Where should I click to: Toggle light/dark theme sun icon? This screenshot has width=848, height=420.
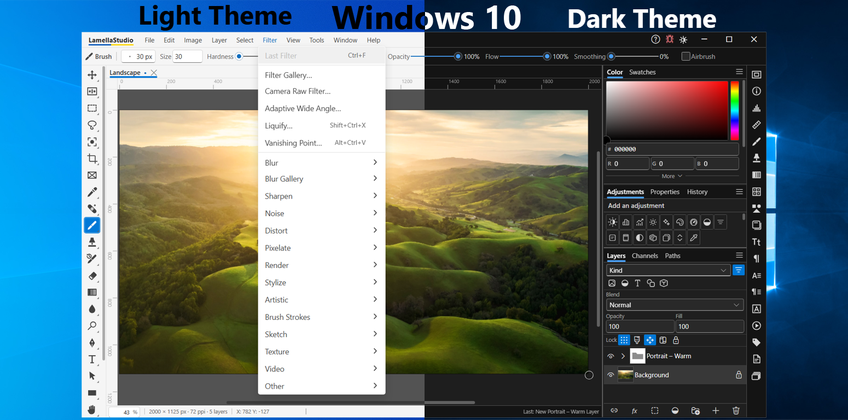[x=684, y=39]
